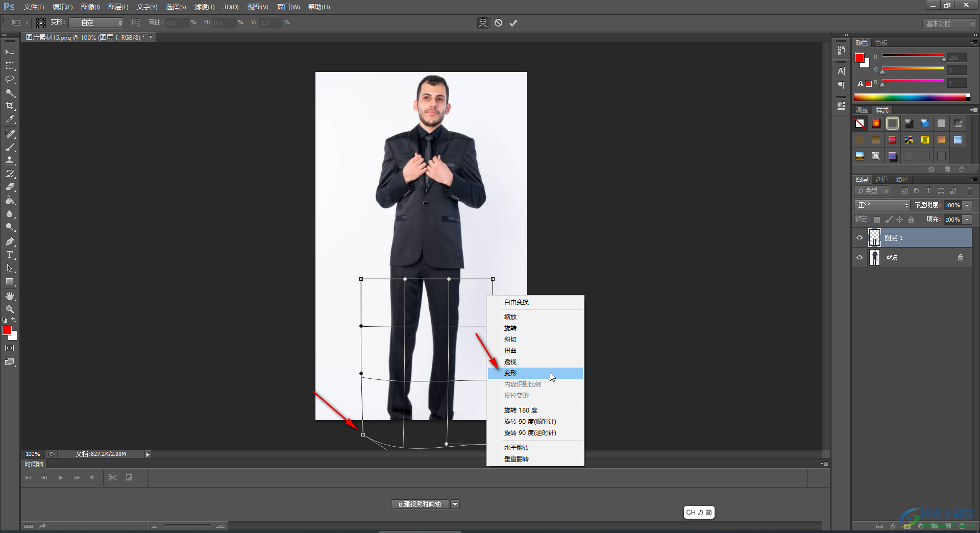Screen dimensions: 980x533
Task: Open the History panel icon
Action: 841,50
